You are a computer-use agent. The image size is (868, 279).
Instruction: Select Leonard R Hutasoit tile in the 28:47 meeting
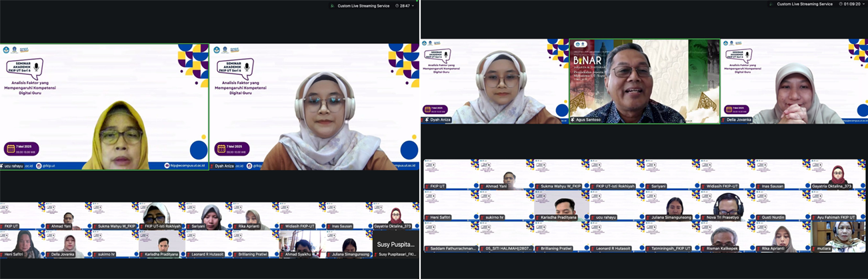209,244
